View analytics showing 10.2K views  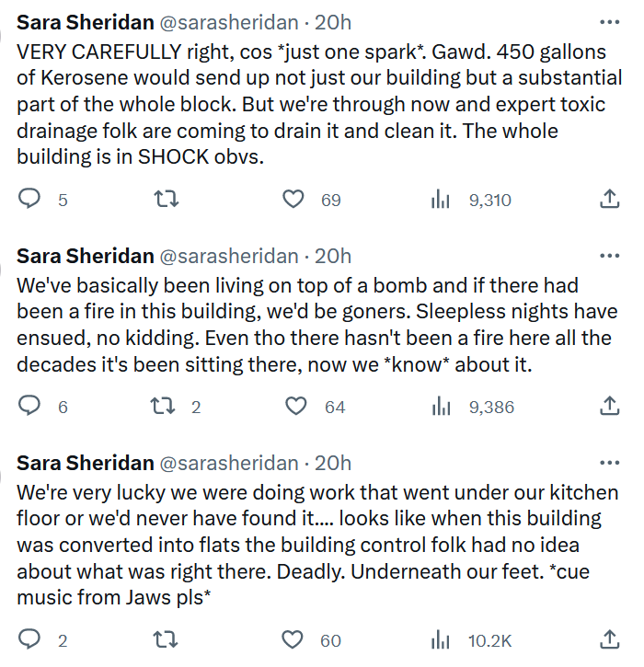pyautogui.click(x=441, y=640)
